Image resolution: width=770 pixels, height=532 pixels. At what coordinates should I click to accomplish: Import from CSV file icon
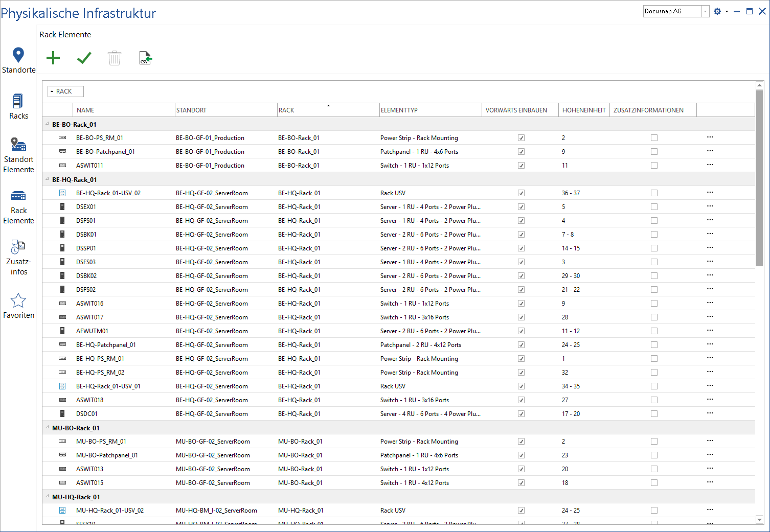point(145,58)
